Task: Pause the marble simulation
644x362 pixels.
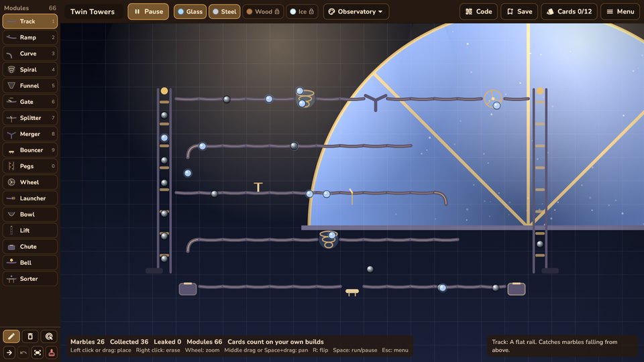Action: click(148, 11)
